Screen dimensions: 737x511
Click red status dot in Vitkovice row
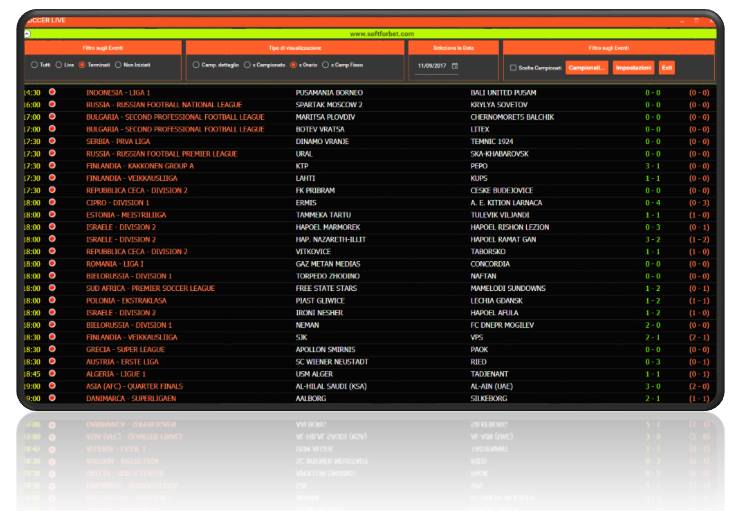click(52, 251)
